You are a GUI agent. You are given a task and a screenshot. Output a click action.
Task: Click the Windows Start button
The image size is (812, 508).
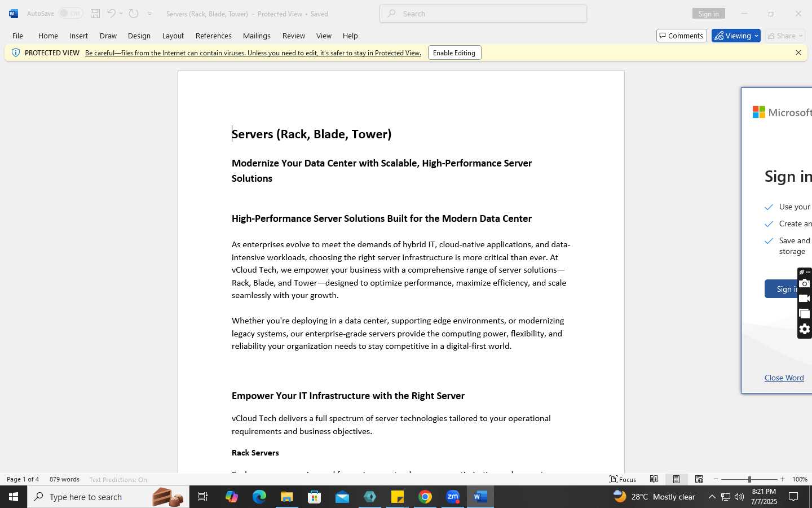point(14,497)
